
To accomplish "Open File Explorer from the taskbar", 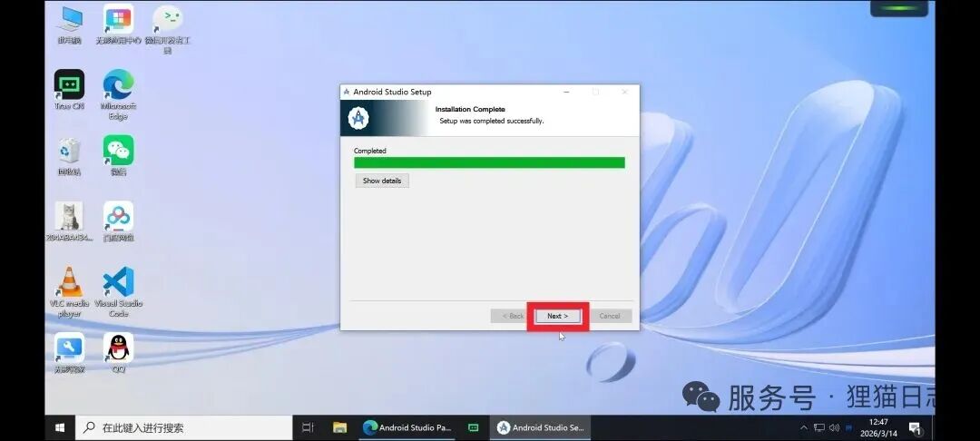I will click(x=339, y=428).
